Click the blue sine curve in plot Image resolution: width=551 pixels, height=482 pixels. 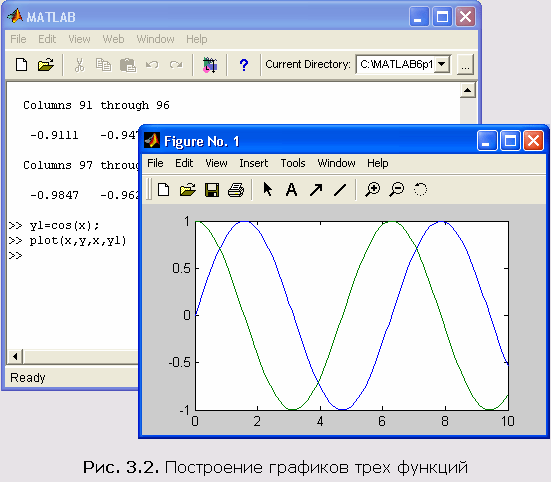(295, 315)
